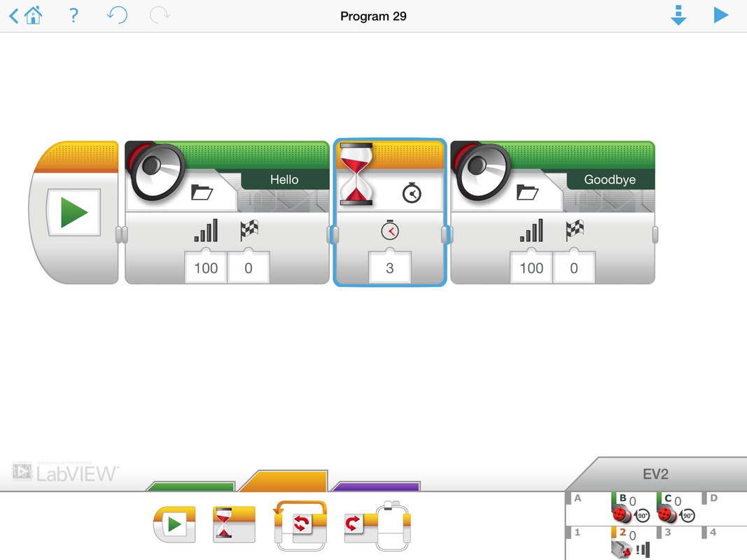Select the Wait block in the palette
The height and width of the screenshot is (560, 747).
(x=234, y=524)
